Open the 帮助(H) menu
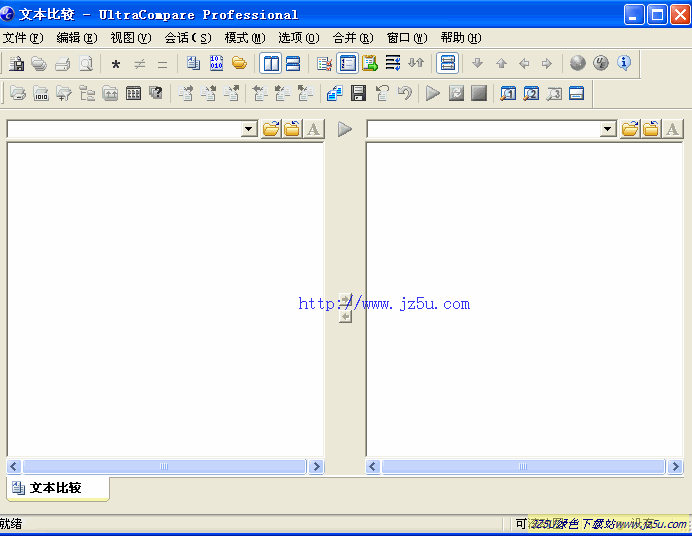Viewport: 692px width, 536px height. pos(461,38)
